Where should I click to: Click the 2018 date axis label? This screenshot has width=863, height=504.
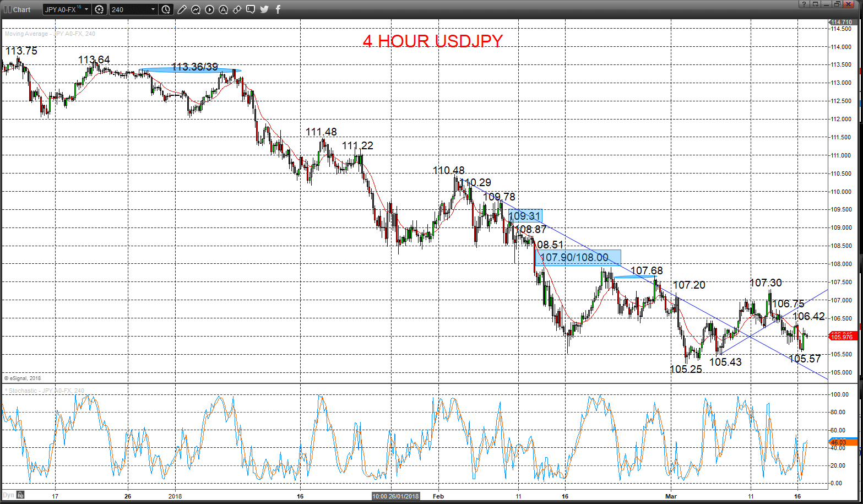[x=175, y=496]
